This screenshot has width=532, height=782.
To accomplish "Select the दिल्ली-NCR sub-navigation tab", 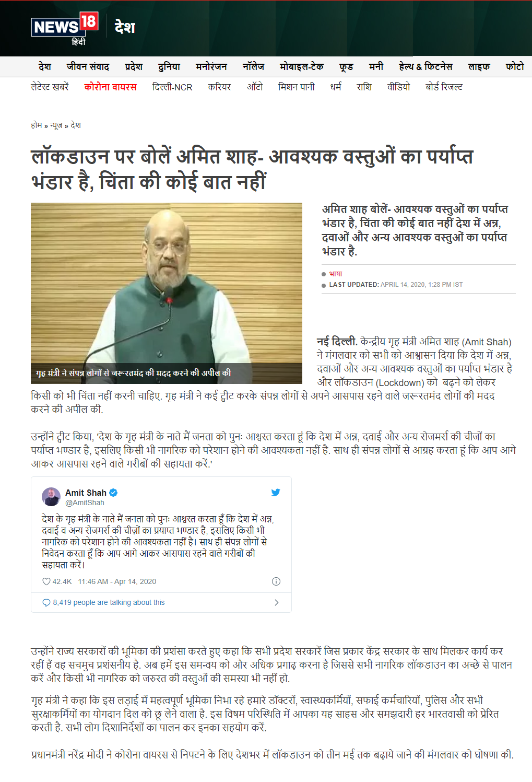I will (x=172, y=87).
